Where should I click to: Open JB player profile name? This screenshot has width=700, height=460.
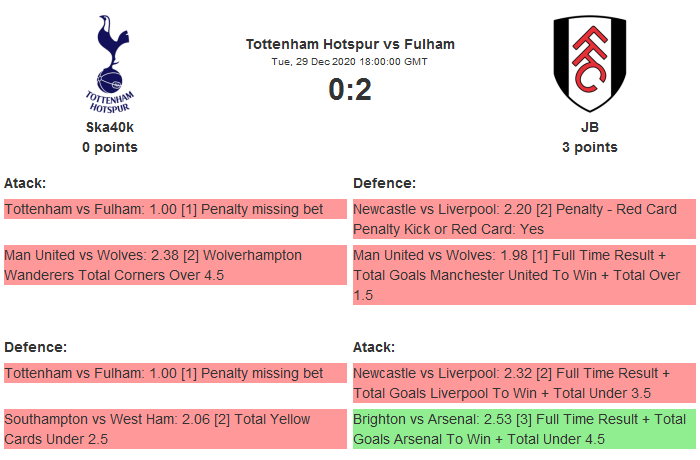(590, 127)
